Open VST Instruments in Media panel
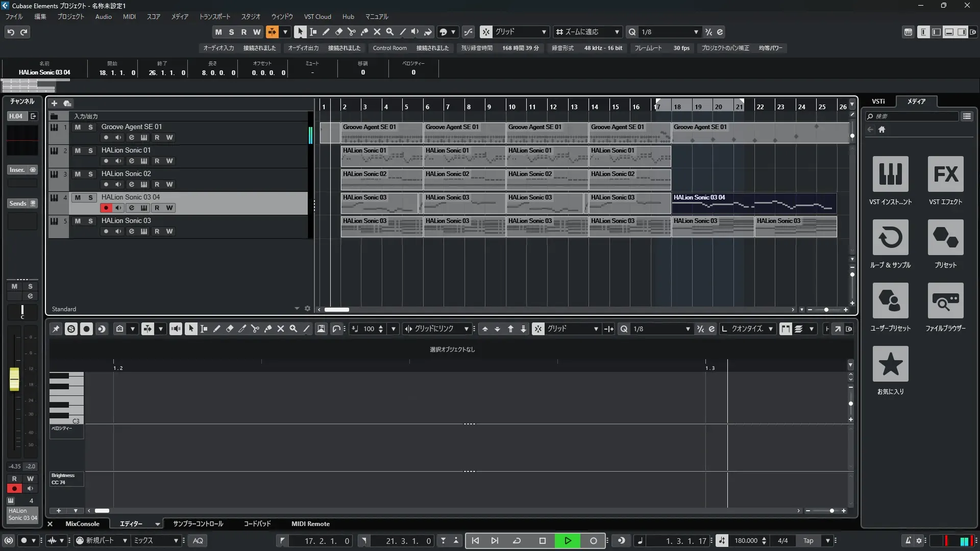The image size is (980, 551). click(890, 174)
